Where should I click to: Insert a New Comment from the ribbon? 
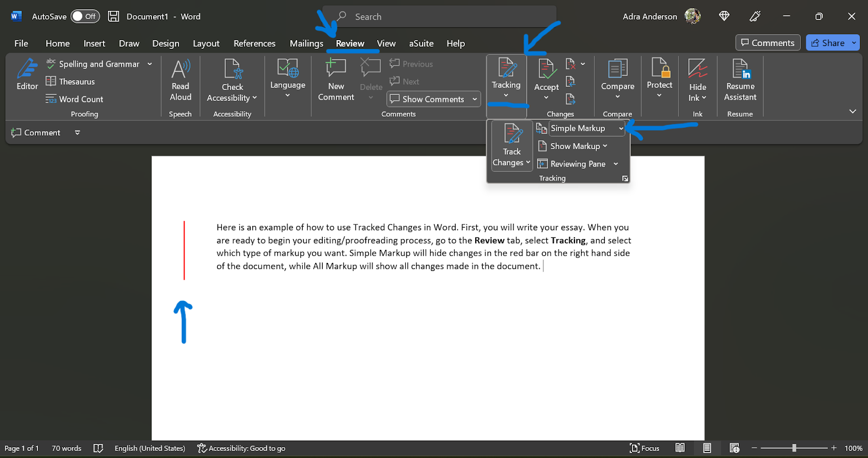(x=336, y=80)
